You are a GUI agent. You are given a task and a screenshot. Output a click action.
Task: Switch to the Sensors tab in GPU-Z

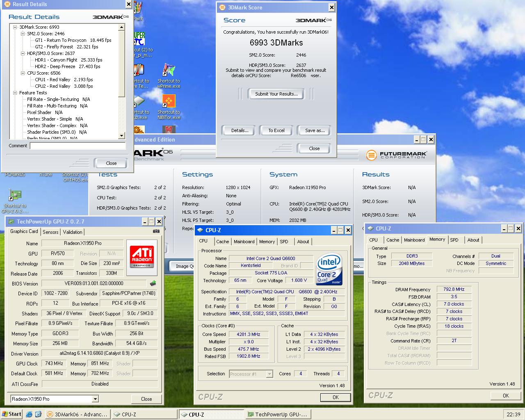(x=50, y=232)
